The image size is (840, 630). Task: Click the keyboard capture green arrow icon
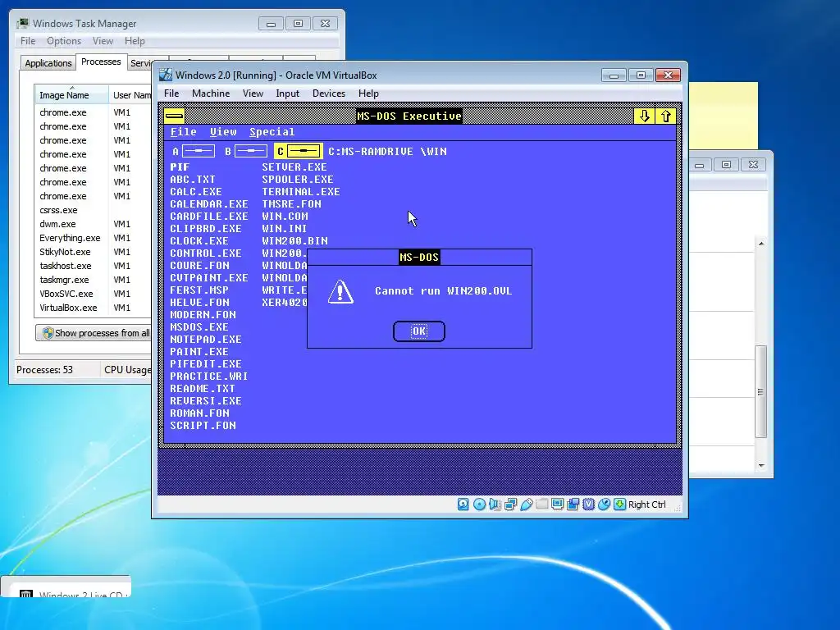coord(619,504)
